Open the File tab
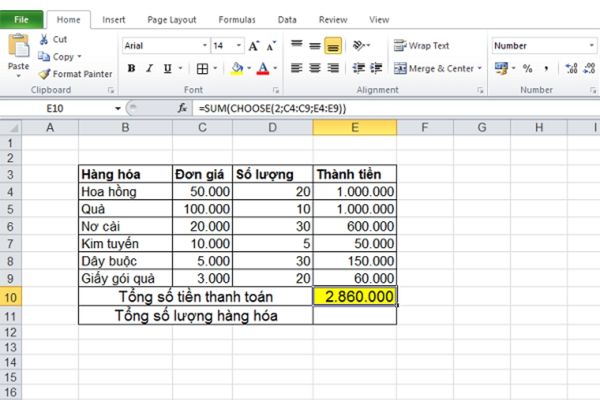The width and height of the screenshot is (600, 400). pyautogui.click(x=21, y=20)
